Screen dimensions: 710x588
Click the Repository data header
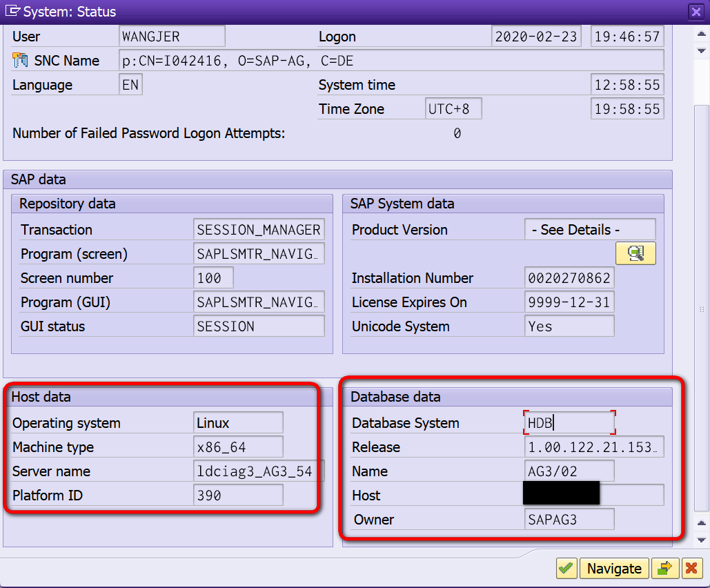pyautogui.click(x=172, y=204)
